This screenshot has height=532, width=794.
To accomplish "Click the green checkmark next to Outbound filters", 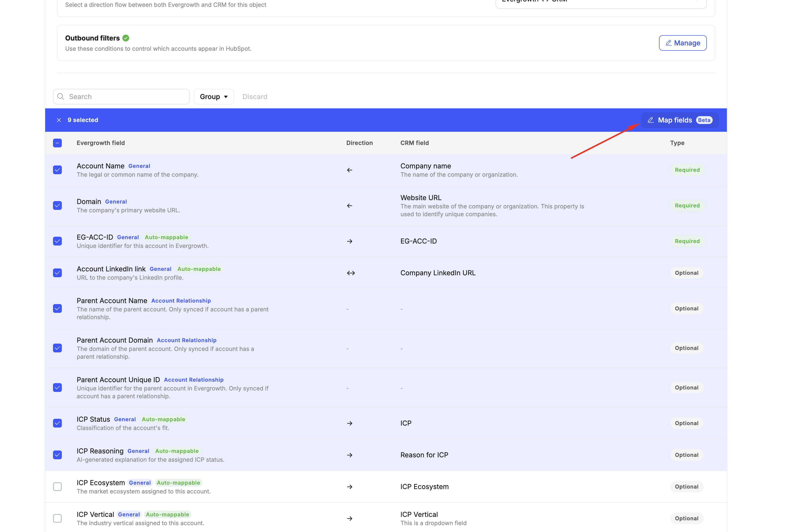I will tap(126, 38).
